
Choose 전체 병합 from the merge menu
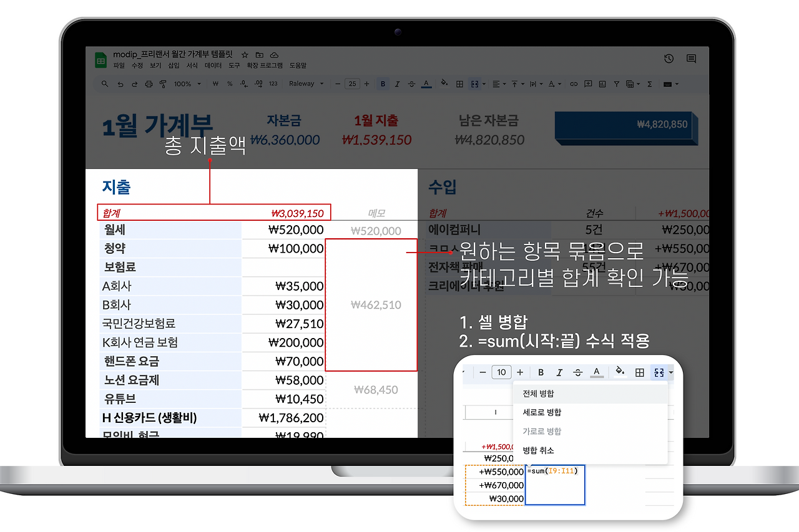[591, 394]
